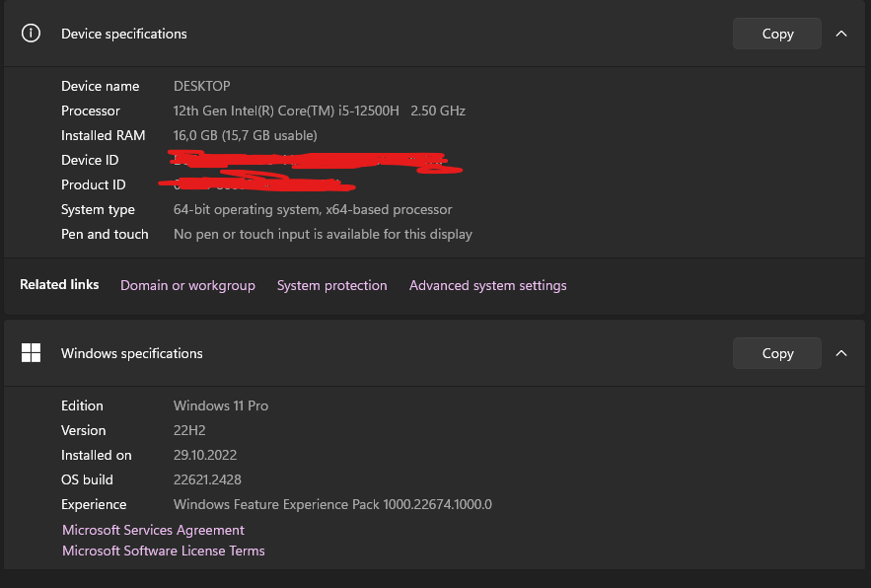The image size is (871, 588).
Task: Click the 22621.2428 OS build value
Action: (207, 479)
